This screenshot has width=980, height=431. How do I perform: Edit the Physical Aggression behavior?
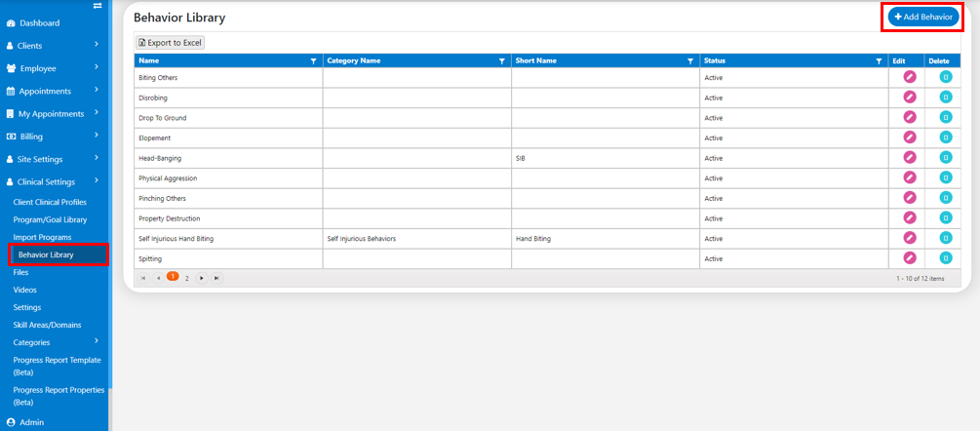(x=910, y=178)
